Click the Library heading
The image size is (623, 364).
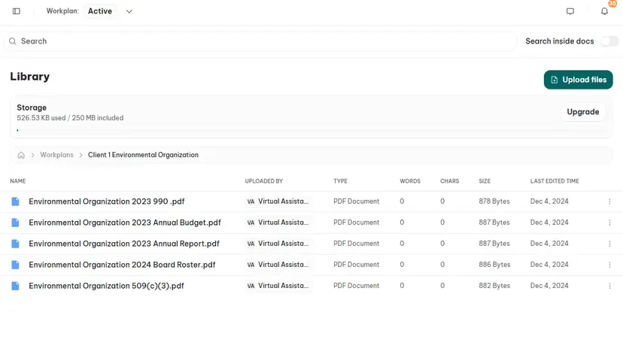pos(30,77)
